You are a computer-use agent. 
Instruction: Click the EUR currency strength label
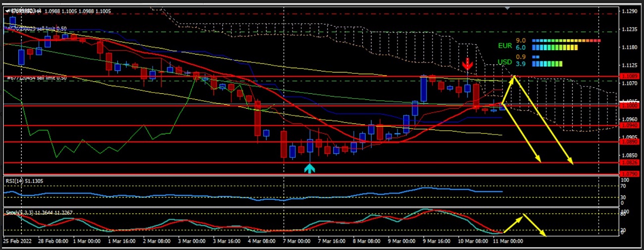pyautogui.click(x=505, y=45)
